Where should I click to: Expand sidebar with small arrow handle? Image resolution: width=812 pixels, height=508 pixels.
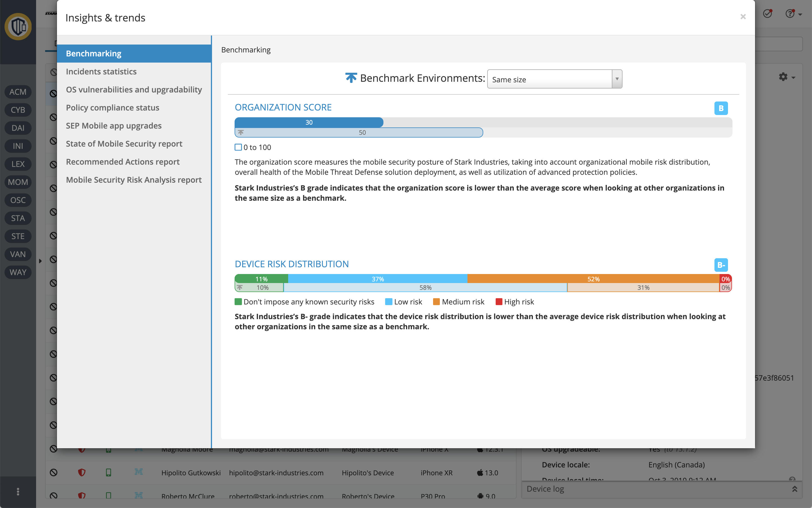(x=40, y=261)
